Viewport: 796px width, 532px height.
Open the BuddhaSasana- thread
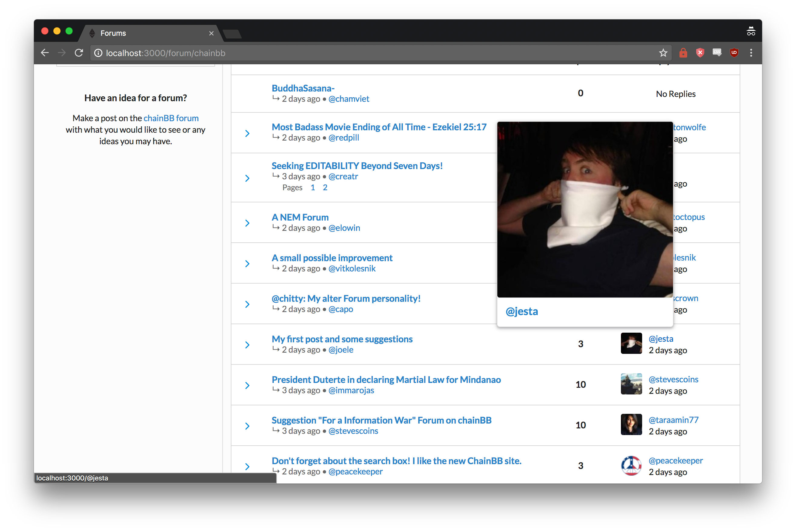coord(303,88)
